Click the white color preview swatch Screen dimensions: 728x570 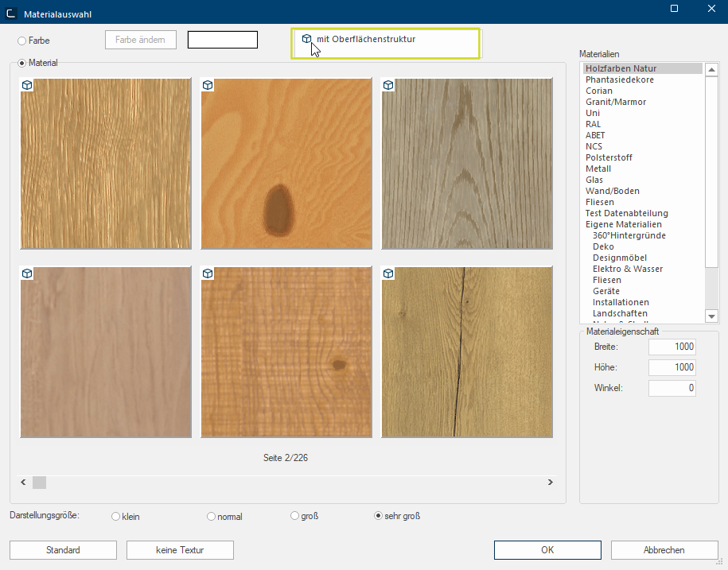pos(223,40)
